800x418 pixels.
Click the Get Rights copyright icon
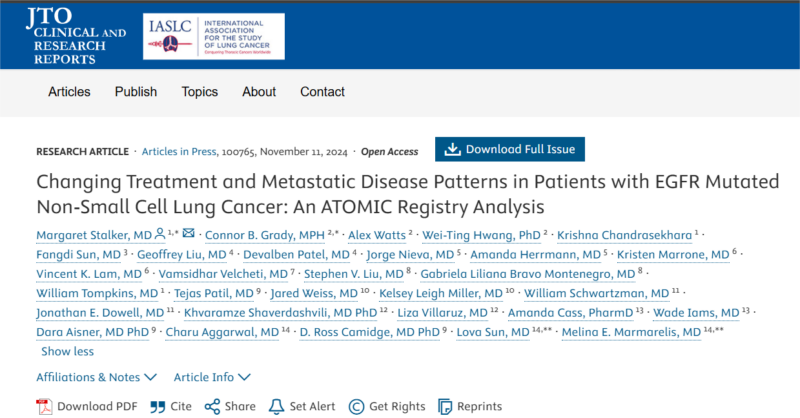tap(356, 407)
